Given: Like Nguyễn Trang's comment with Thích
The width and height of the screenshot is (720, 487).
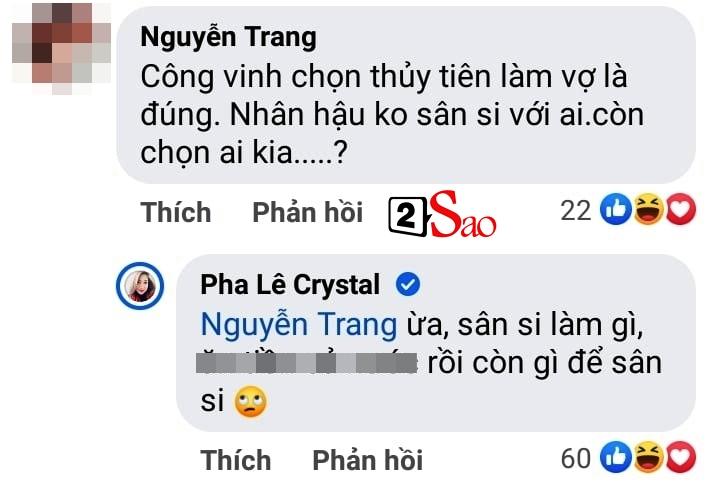Looking at the screenshot, I should pyautogui.click(x=176, y=213).
